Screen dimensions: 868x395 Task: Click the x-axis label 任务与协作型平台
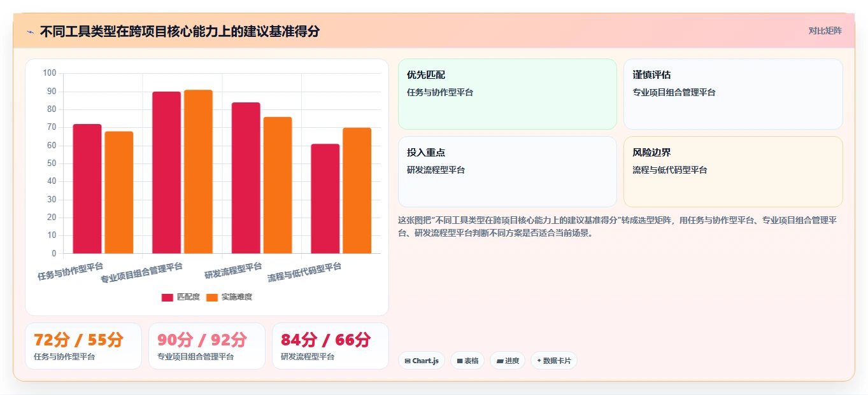pos(70,271)
